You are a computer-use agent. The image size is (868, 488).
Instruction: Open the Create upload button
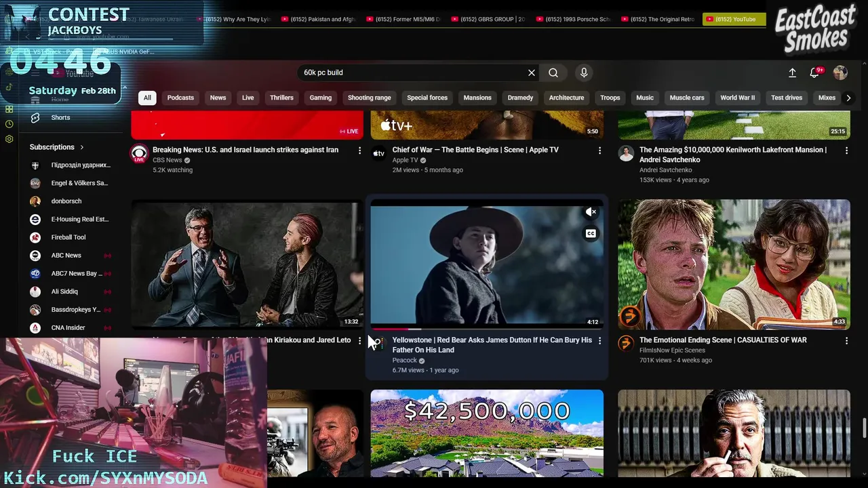[792, 73]
